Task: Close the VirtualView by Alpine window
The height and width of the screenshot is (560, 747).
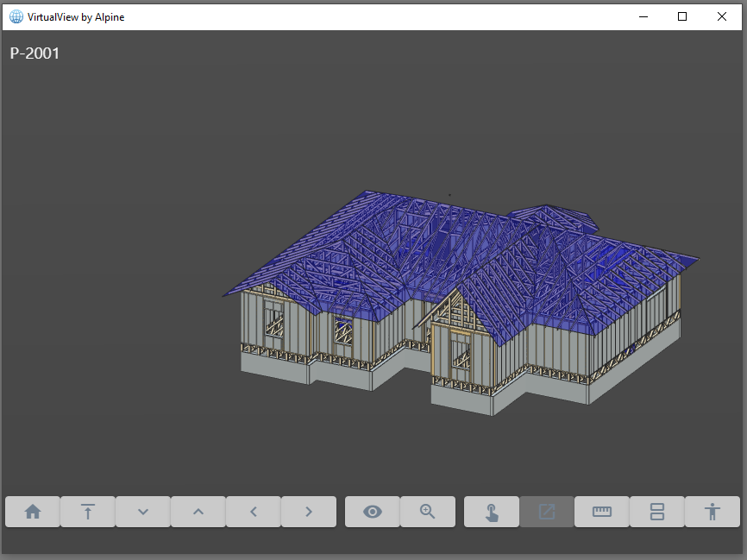Action: [x=722, y=16]
